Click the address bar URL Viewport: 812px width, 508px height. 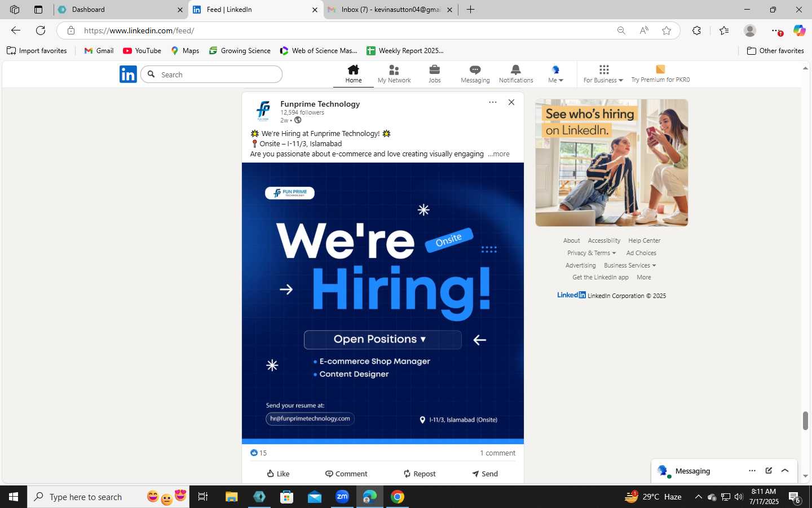click(x=139, y=30)
